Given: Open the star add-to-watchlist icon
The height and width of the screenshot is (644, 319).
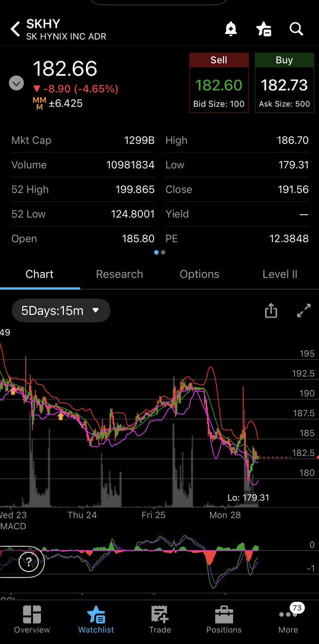Looking at the screenshot, I should tap(264, 30).
